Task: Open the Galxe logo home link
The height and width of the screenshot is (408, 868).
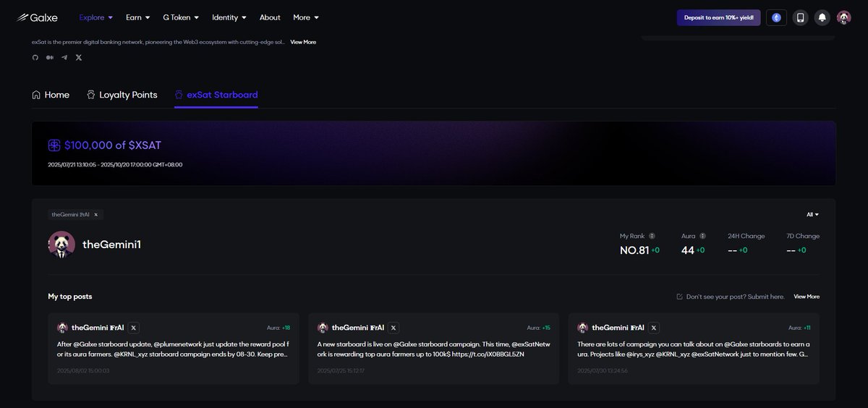Action: pos(38,17)
